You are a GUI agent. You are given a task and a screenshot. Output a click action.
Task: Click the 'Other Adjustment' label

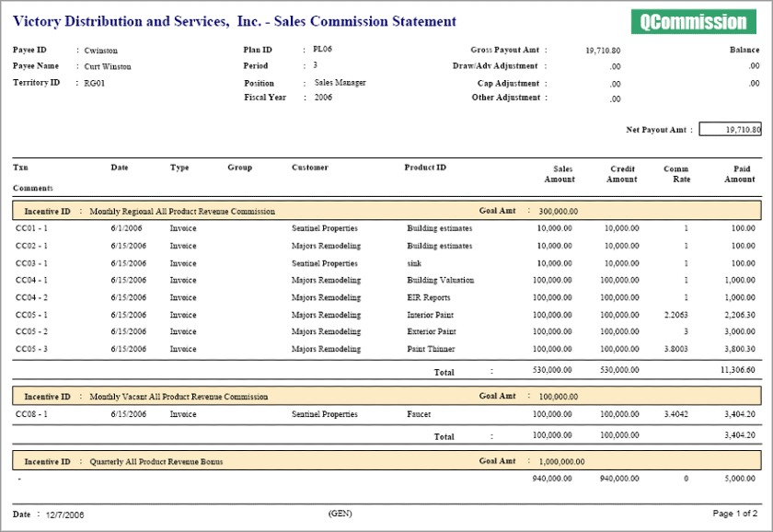click(506, 98)
